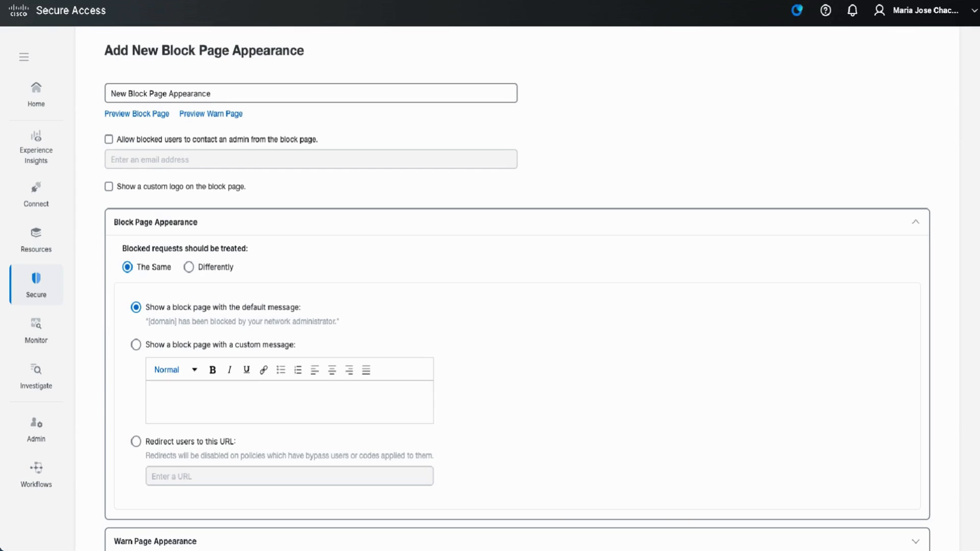Choose block page with default message
980x551 pixels.
point(136,307)
